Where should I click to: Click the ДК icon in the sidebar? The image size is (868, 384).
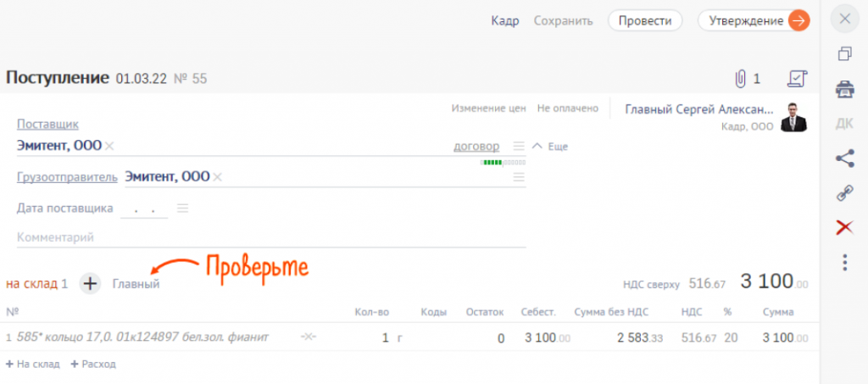point(844,124)
